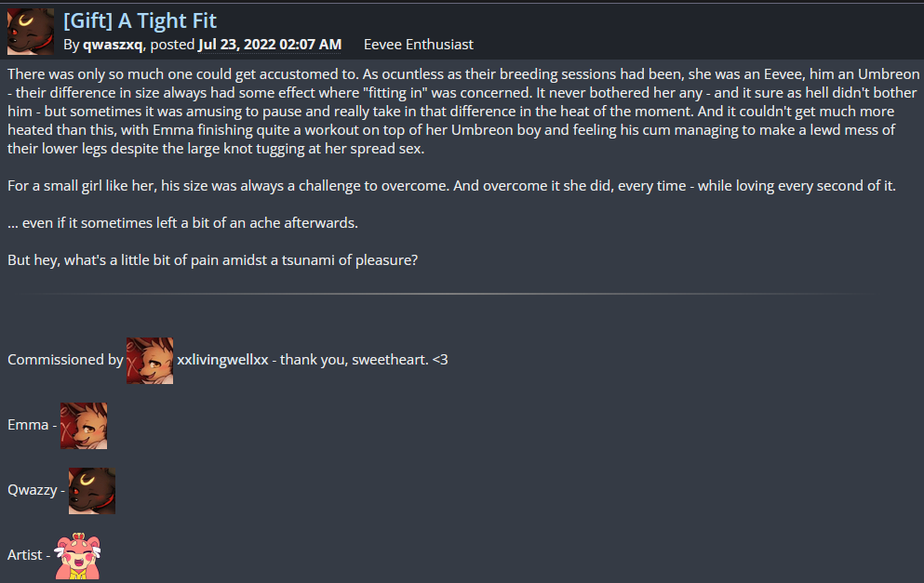Click the line beginning "But hey"

212,259
